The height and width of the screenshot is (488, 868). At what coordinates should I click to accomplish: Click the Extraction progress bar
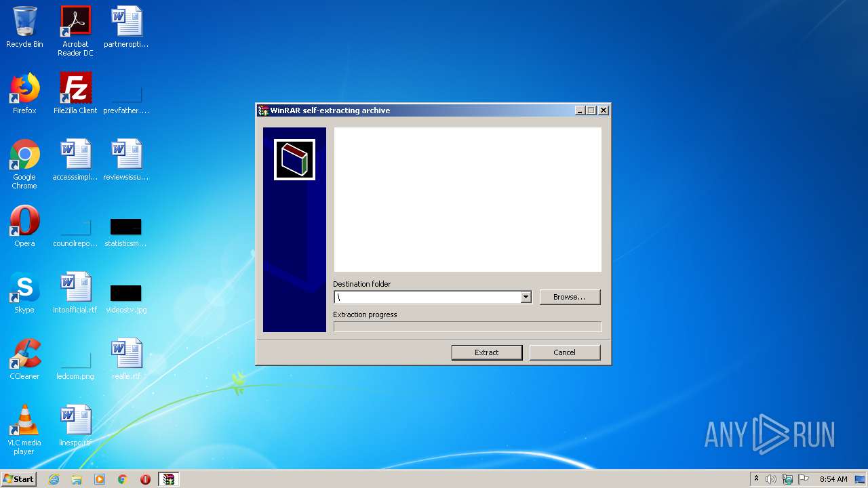(467, 327)
